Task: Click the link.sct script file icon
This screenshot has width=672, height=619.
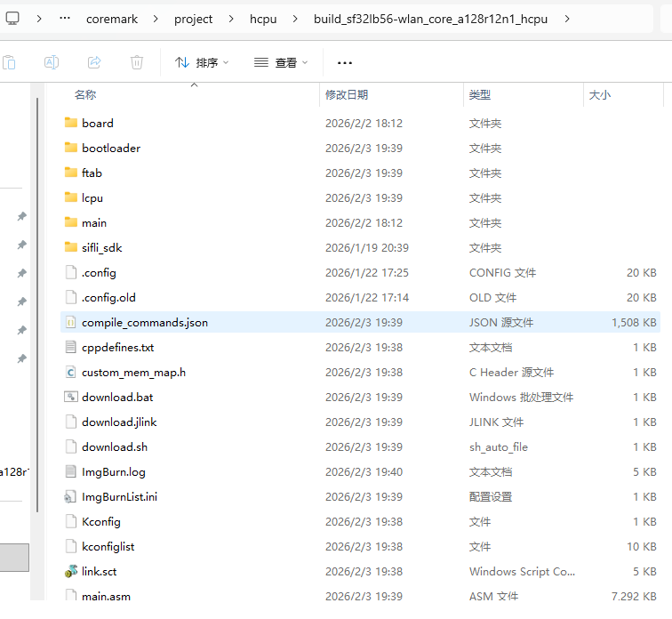Action: pos(71,571)
